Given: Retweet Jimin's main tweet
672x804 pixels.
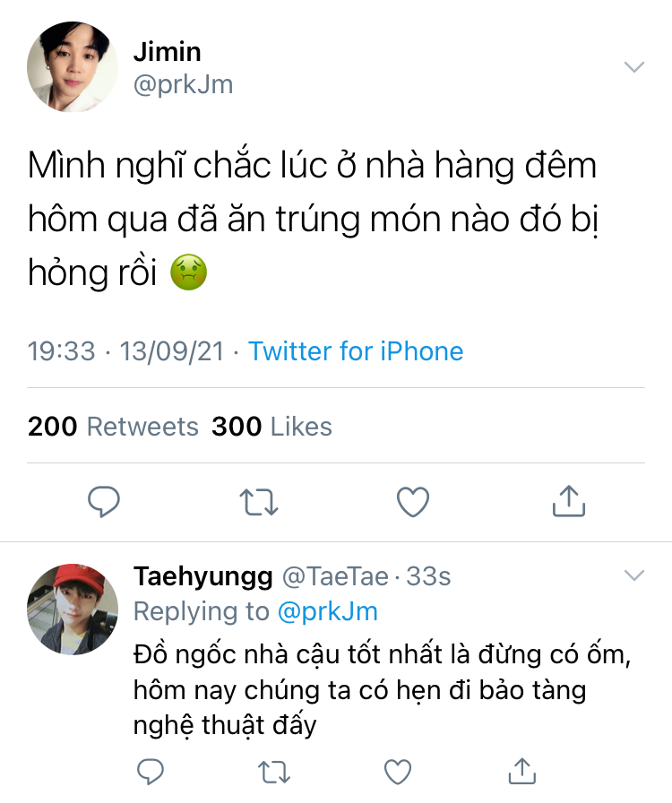Looking at the screenshot, I should pos(259,502).
